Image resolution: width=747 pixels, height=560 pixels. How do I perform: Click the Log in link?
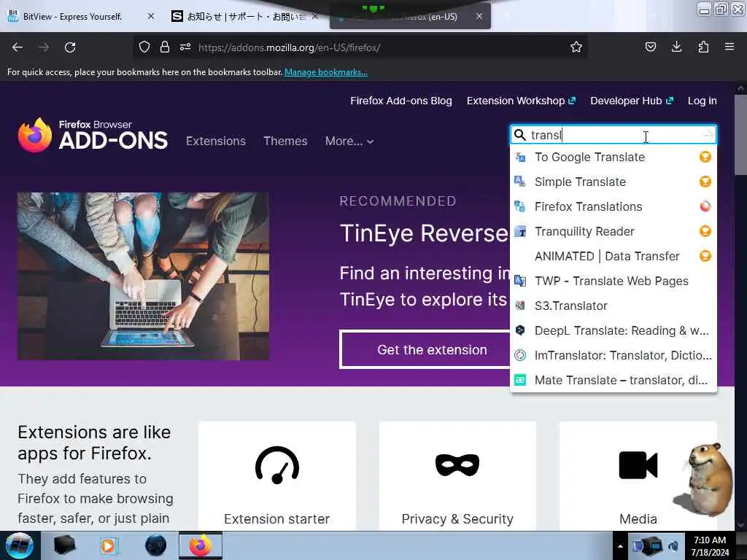703,101
